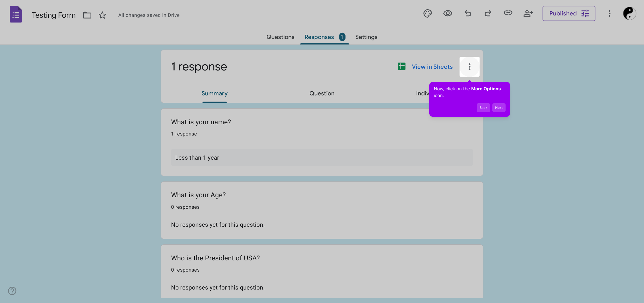Open the Move to folder dialog
644x303 pixels.
(87, 15)
